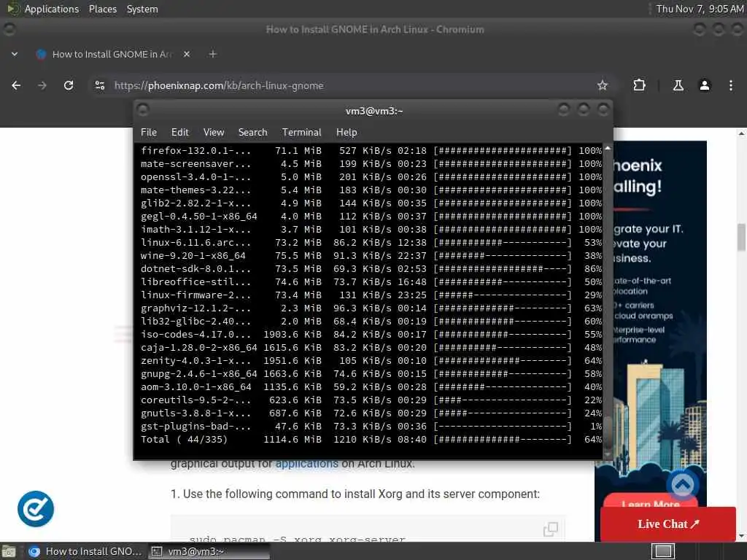Click the gst-plugins-bad line
The image size is (747, 560).
coord(371,426)
